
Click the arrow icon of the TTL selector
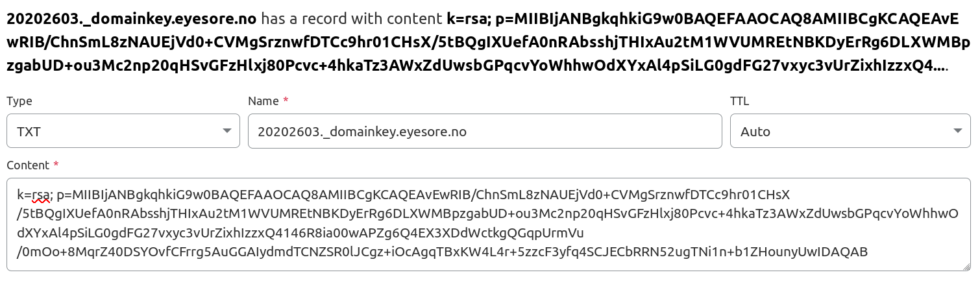pos(958,131)
